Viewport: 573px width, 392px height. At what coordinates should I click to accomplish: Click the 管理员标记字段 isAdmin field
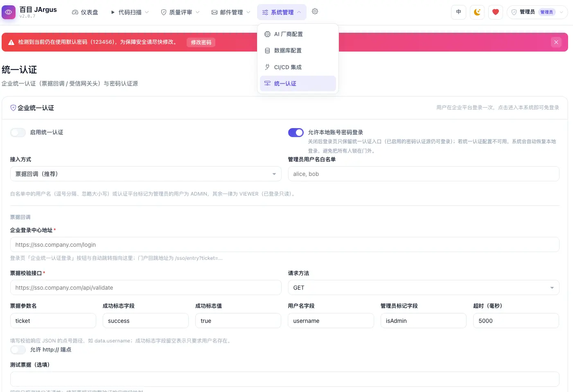pyautogui.click(x=424, y=321)
